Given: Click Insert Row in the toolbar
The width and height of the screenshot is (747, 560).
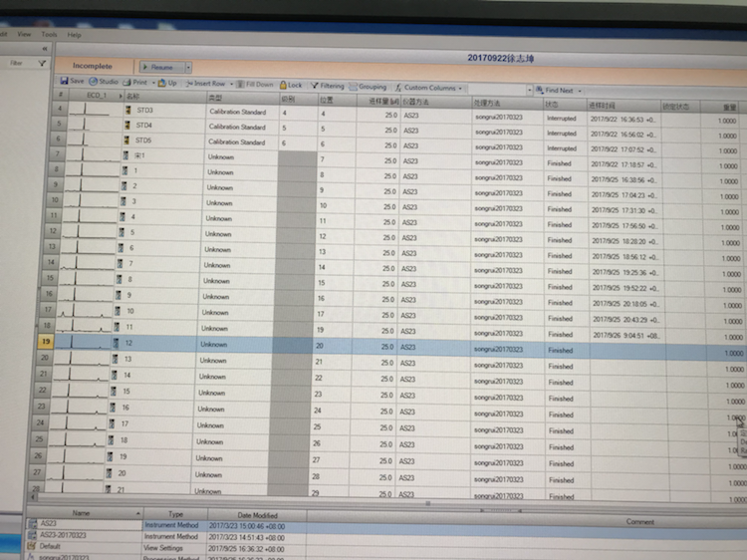Looking at the screenshot, I should tap(205, 84).
